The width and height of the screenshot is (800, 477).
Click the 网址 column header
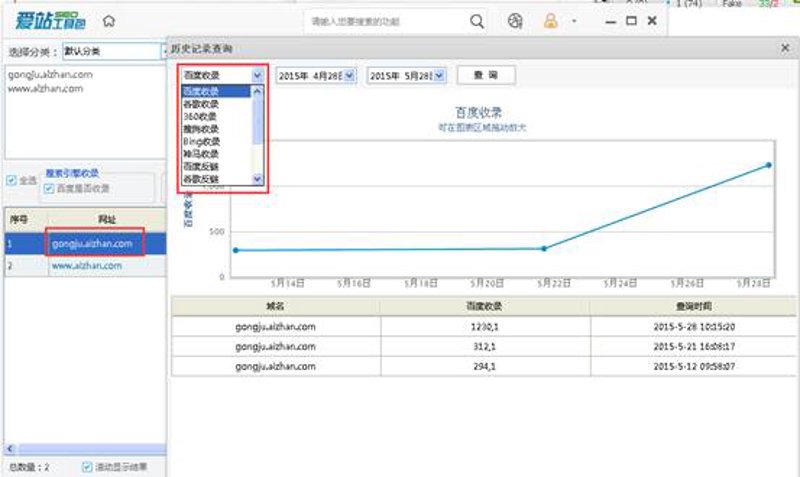107,219
